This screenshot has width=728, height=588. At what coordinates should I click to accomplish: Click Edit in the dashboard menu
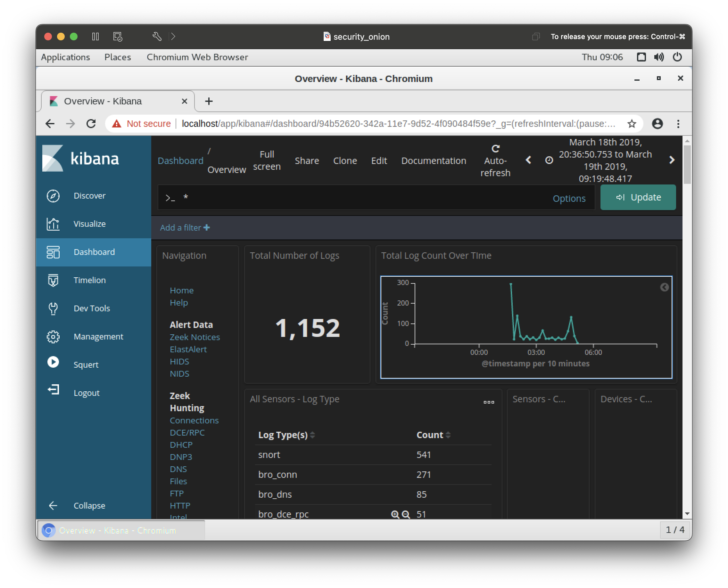379,160
